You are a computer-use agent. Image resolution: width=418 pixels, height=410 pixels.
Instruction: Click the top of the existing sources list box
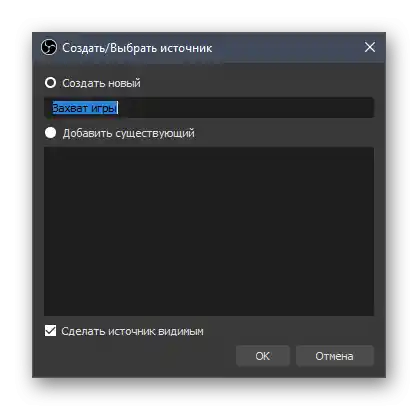(x=209, y=152)
